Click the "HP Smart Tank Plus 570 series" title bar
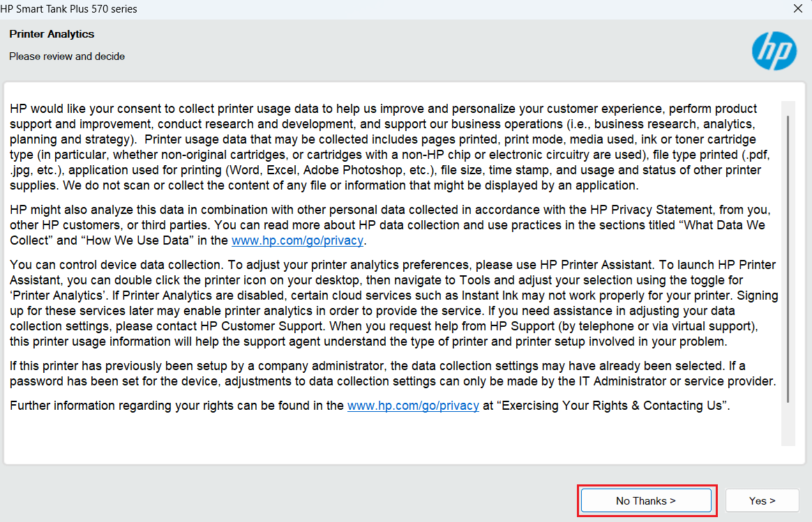812x522 pixels. coord(73,9)
